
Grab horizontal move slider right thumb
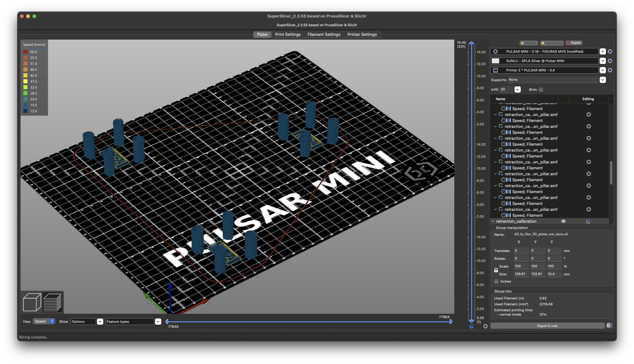[451, 322]
